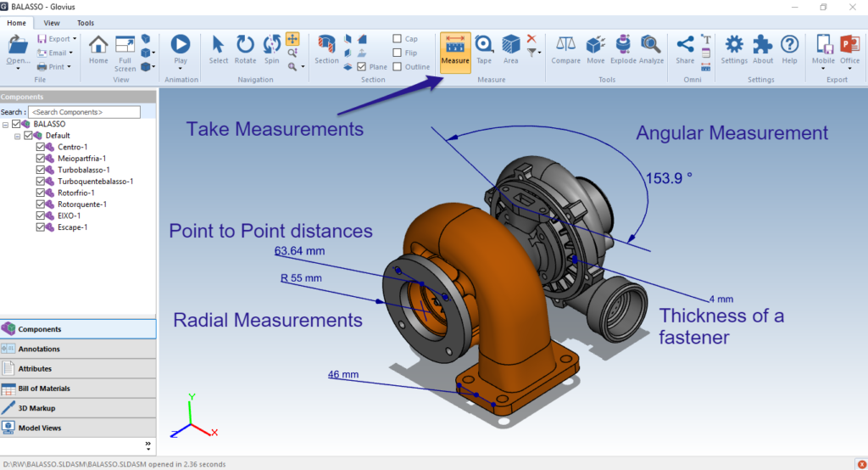Open the Bill of Materials panel
This screenshot has height=470, width=868.
pos(78,388)
